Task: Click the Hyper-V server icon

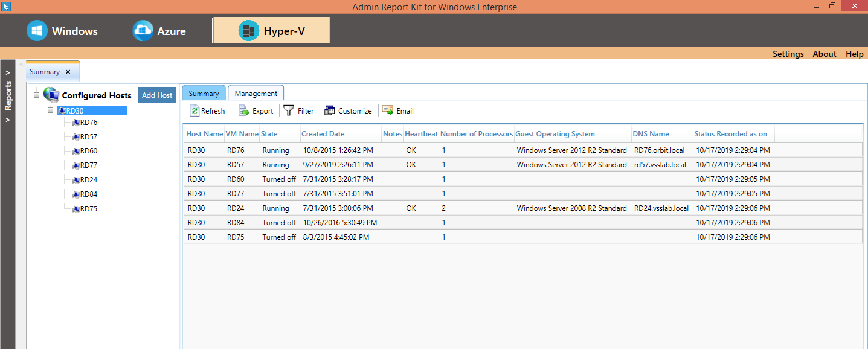Action: 248,31
